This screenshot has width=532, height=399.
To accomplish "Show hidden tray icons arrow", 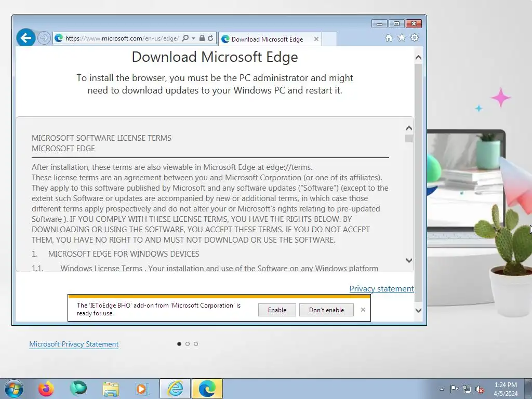I will pos(442,389).
